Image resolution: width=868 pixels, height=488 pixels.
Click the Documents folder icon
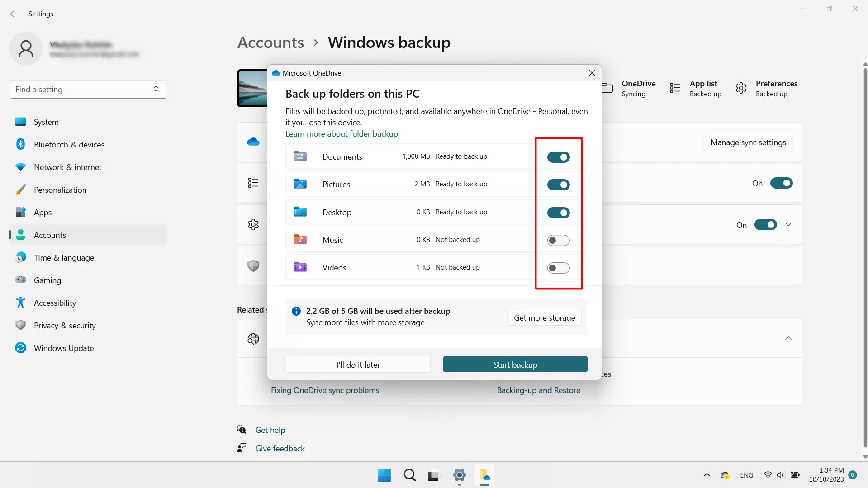pyautogui.click(x=300, y=156)
